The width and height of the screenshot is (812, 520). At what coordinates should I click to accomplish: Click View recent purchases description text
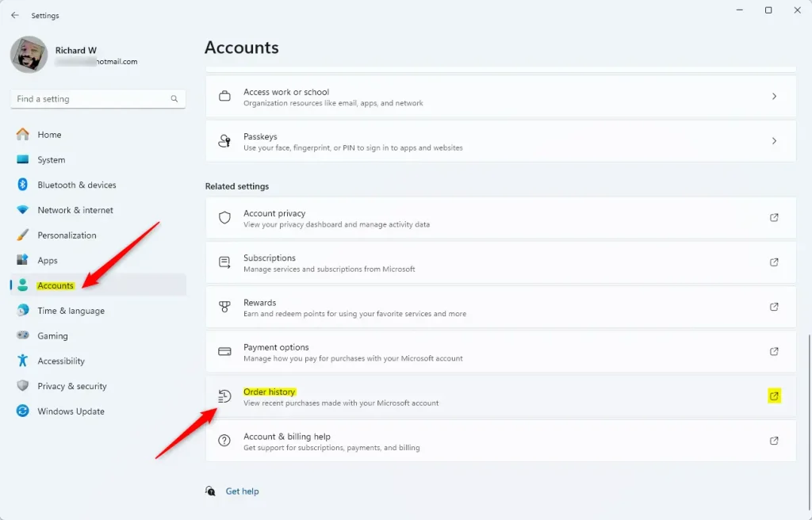click(341, 403)
